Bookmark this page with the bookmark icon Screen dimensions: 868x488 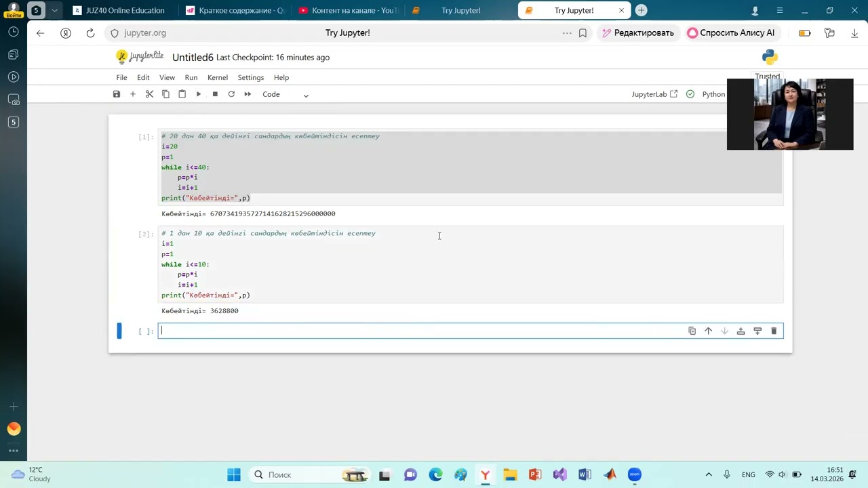click(x=583, y=33)
